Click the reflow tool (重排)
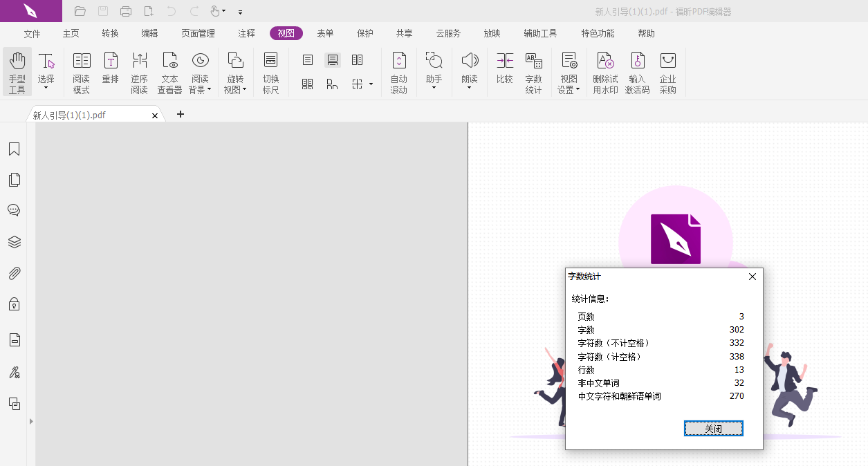This screenshot has width=868, height=466. tap(110, 72)
